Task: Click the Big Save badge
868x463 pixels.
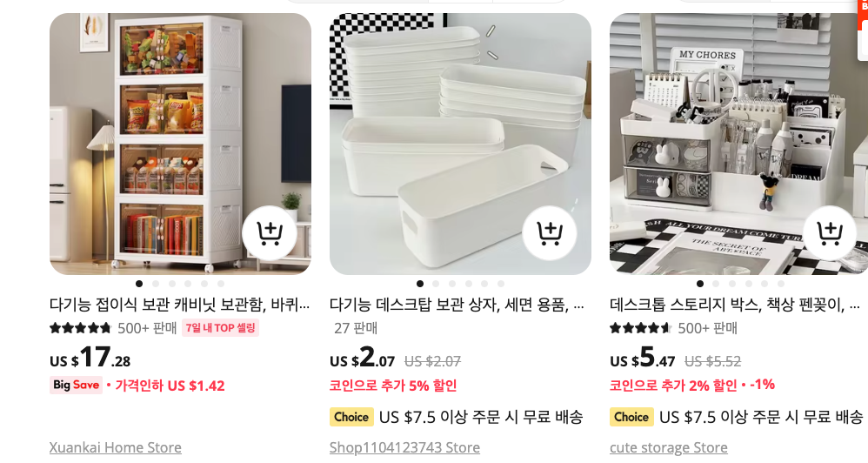Action: pos(77,385)
